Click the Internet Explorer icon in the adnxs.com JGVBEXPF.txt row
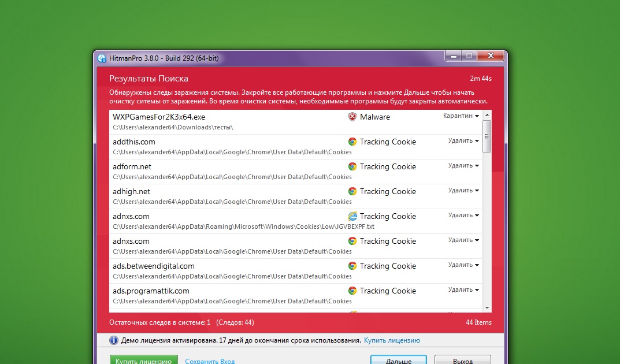This screenshot has height=364, width=620. click(352, 216)
